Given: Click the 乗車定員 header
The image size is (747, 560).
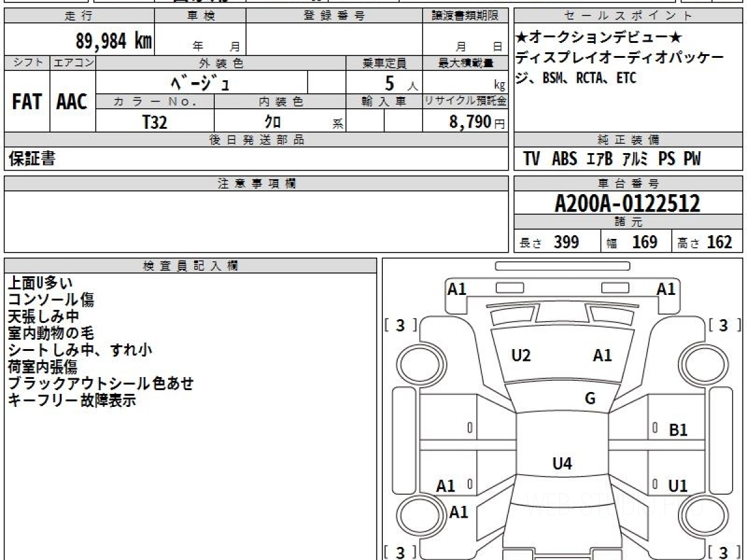Looking at the screenshot, I should coord(384,63).
